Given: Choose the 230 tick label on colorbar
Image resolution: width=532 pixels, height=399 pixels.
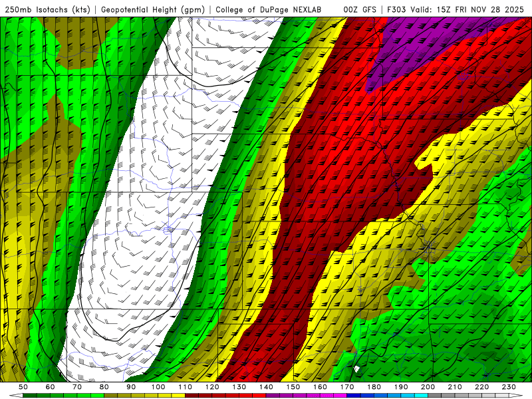Looking at the screenshot, I should (509, 387).
